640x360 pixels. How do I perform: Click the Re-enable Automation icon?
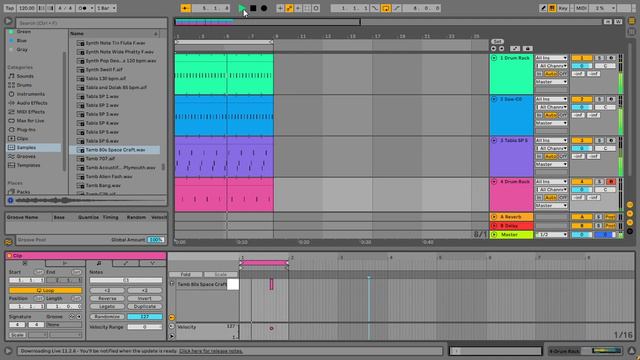point(298,8)
